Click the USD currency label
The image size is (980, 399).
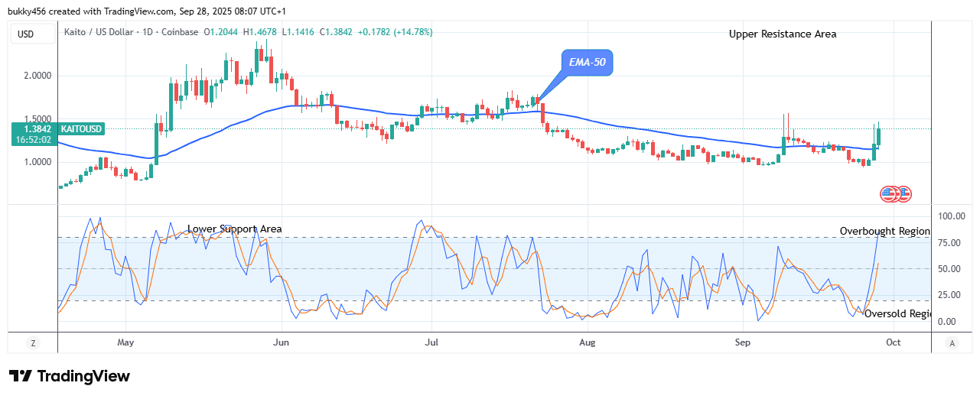tap(32, 34)
